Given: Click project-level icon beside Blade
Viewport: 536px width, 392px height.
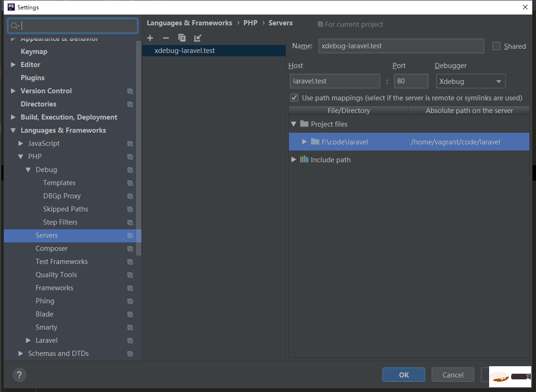Looking at the screenshot, I should tap(130, 314).
